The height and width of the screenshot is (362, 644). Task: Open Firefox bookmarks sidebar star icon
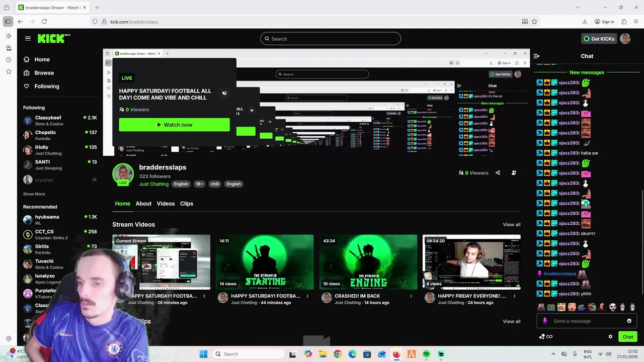(x=9, y=72)
